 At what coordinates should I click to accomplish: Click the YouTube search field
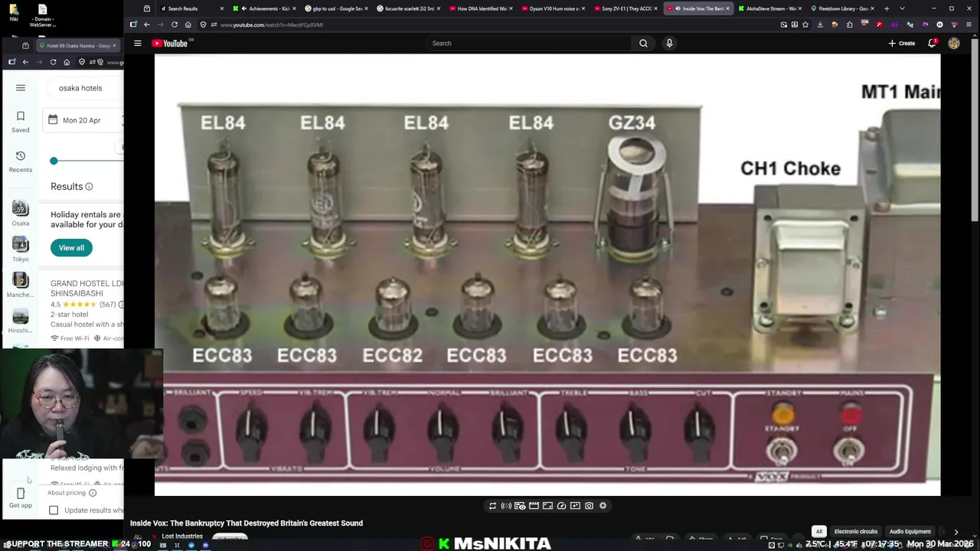point(528,44)
